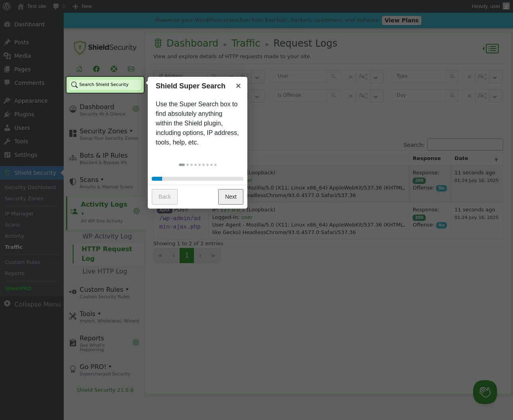This screenshot has width=513, height=420.
Task: Open the WordPress logo menu
Action: pyautogui.click(x=7, y=6)
